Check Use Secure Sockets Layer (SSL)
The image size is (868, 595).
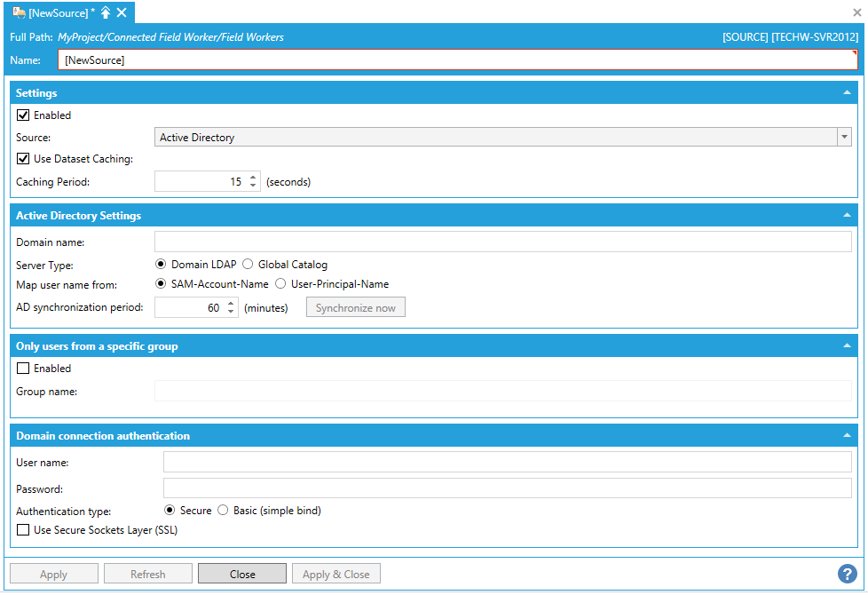coord(23,530)
